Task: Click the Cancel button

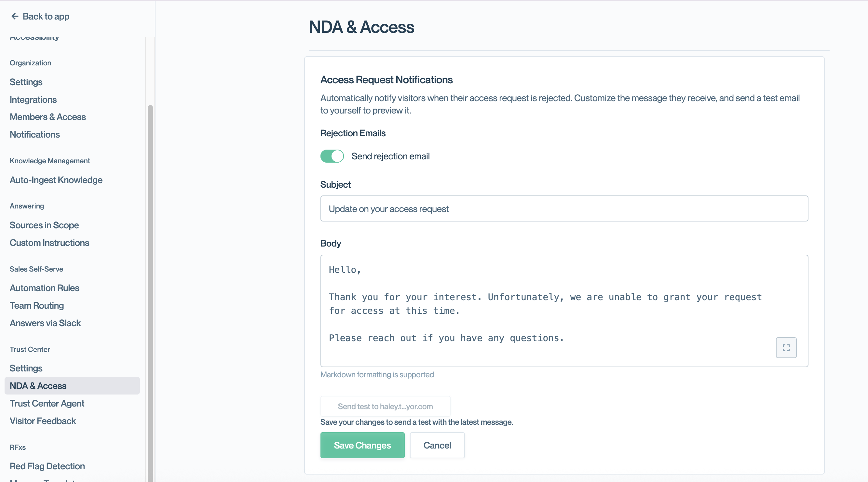Action: tap(437, 445)
